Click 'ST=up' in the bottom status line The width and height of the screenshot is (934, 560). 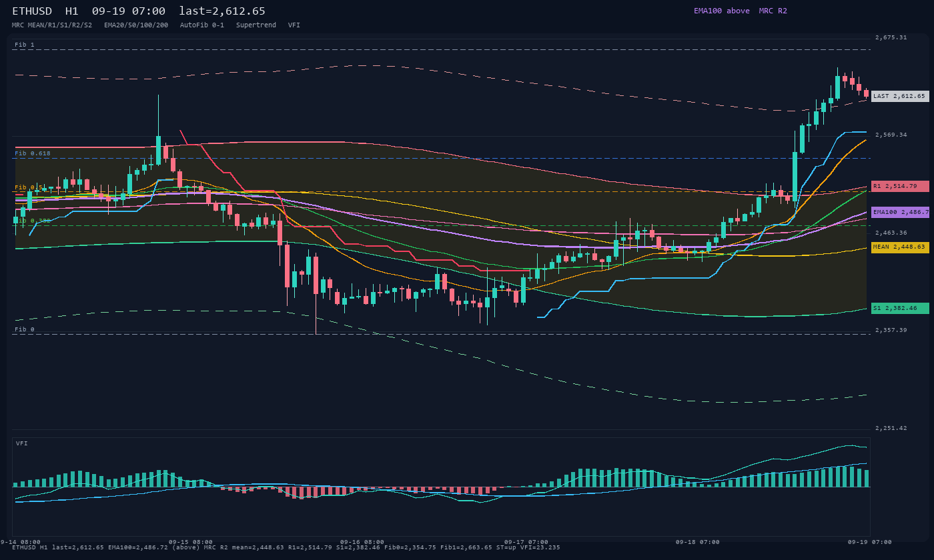click(x=506, y=547)
